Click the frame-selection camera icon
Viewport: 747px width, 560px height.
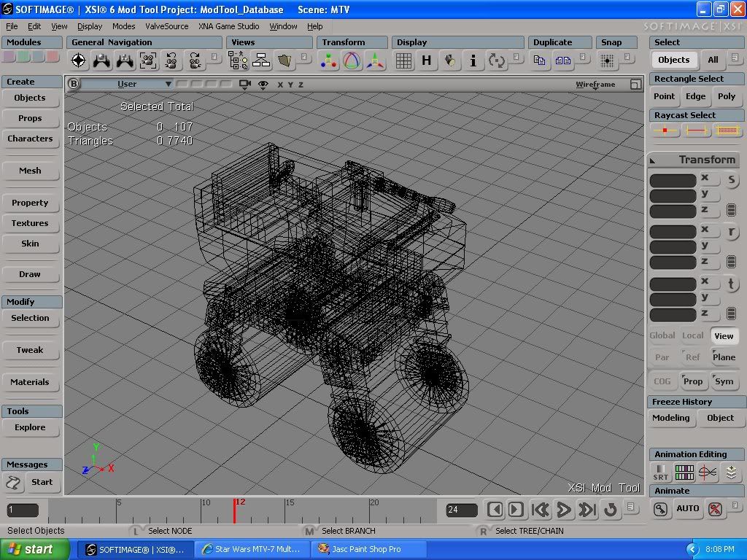(x=148, y=61)
